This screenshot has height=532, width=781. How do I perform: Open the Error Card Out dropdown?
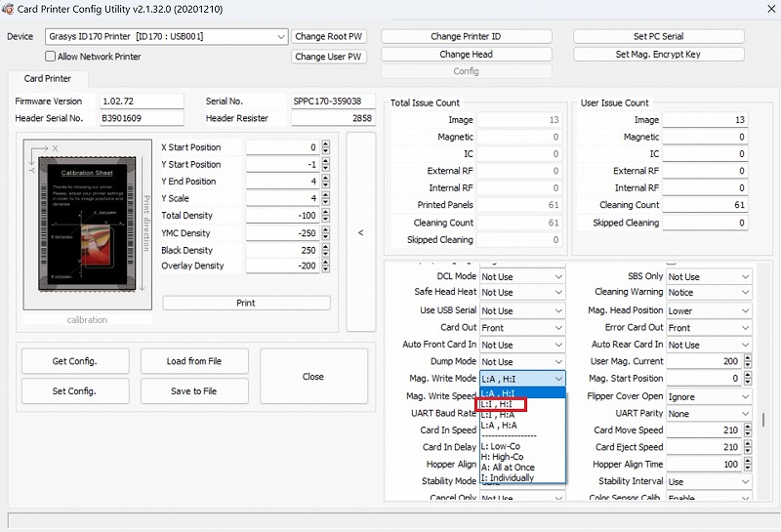click(709, 328)
